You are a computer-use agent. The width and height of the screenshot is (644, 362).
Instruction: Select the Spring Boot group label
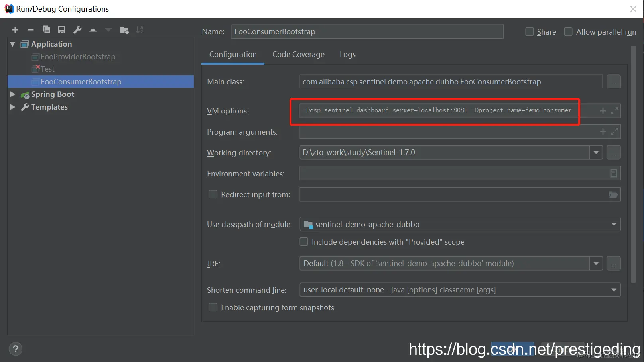tap(53, 94)
